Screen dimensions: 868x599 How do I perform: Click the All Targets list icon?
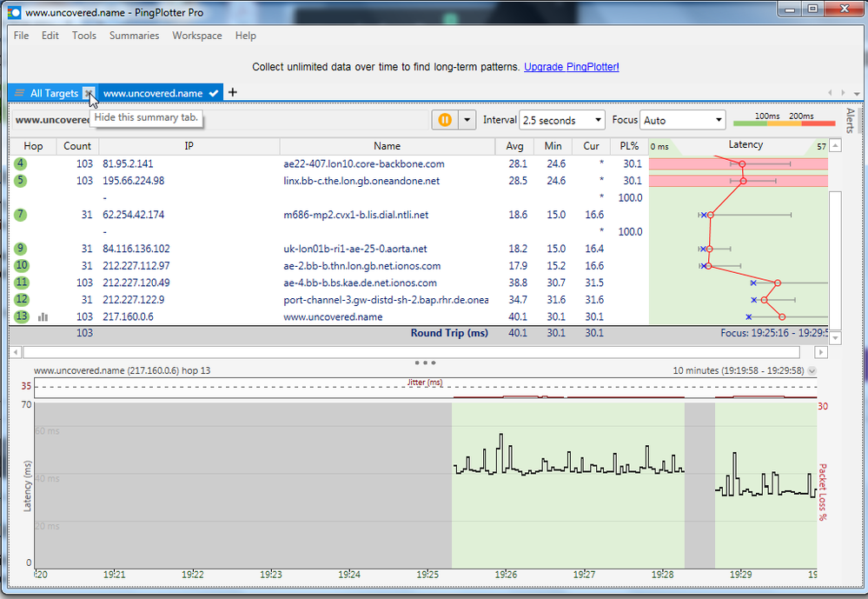(19, 93)
